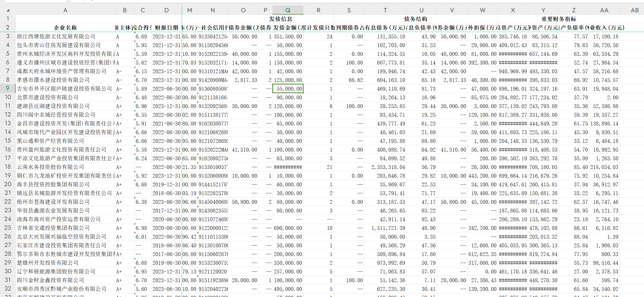The height and width of the screenshot is (297, 644).
Task: Select row 9 header
Action: (8, 89)
